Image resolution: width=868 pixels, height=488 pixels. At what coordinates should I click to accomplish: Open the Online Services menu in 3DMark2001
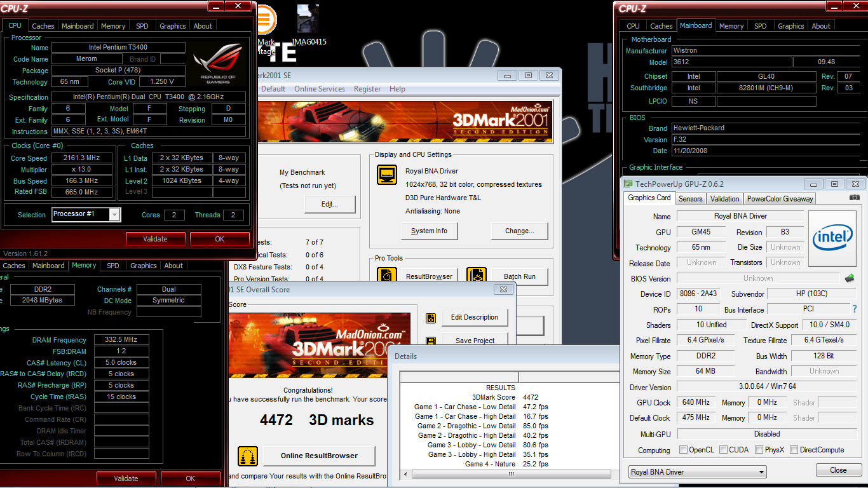320,89
